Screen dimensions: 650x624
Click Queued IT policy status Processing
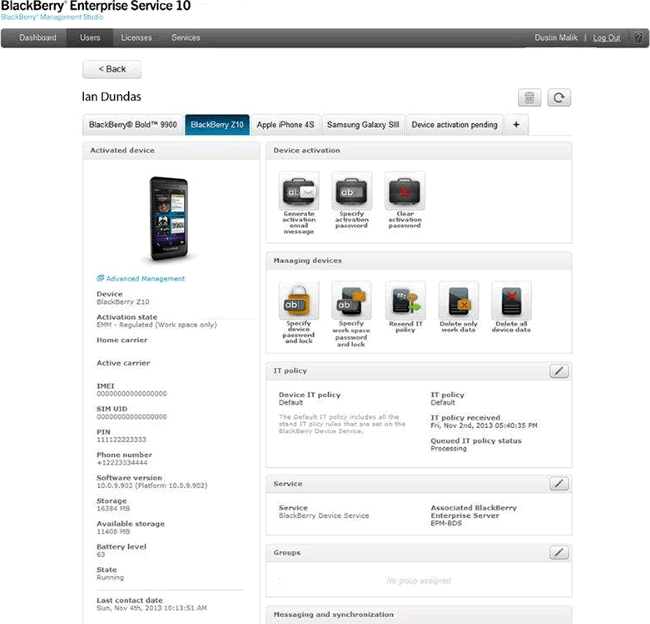point(449,449)
